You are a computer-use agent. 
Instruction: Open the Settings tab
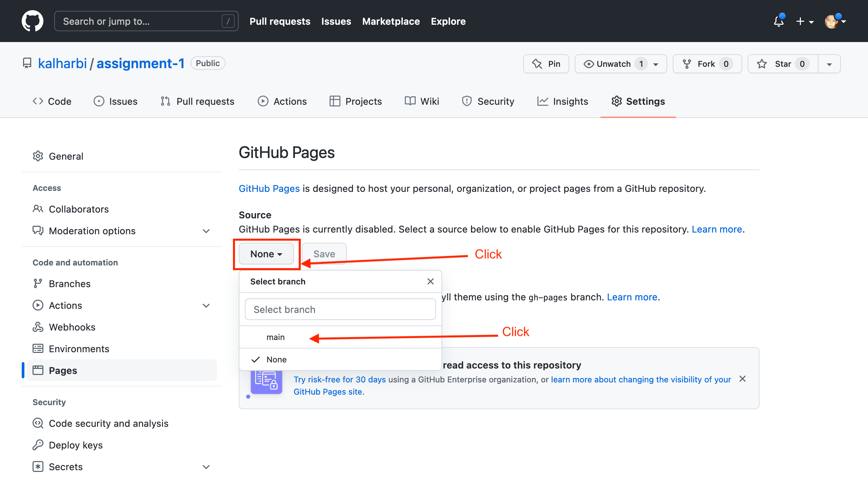638,101
